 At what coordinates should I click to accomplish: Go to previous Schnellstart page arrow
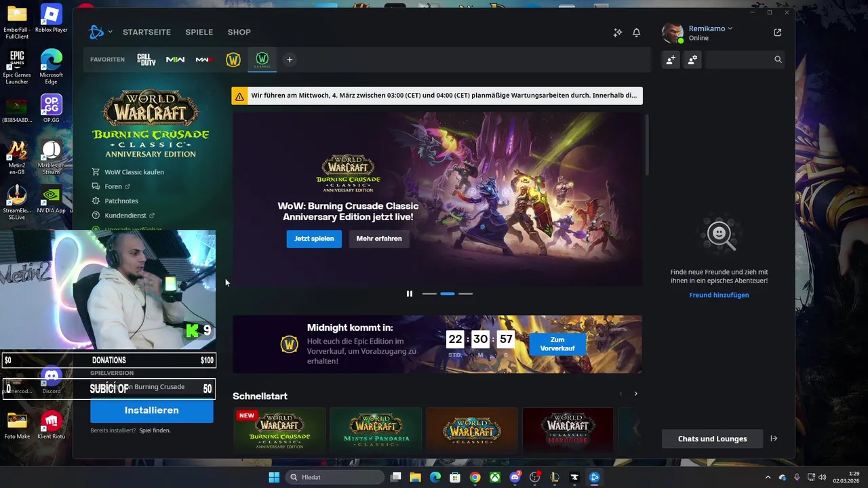click(620, 394)
